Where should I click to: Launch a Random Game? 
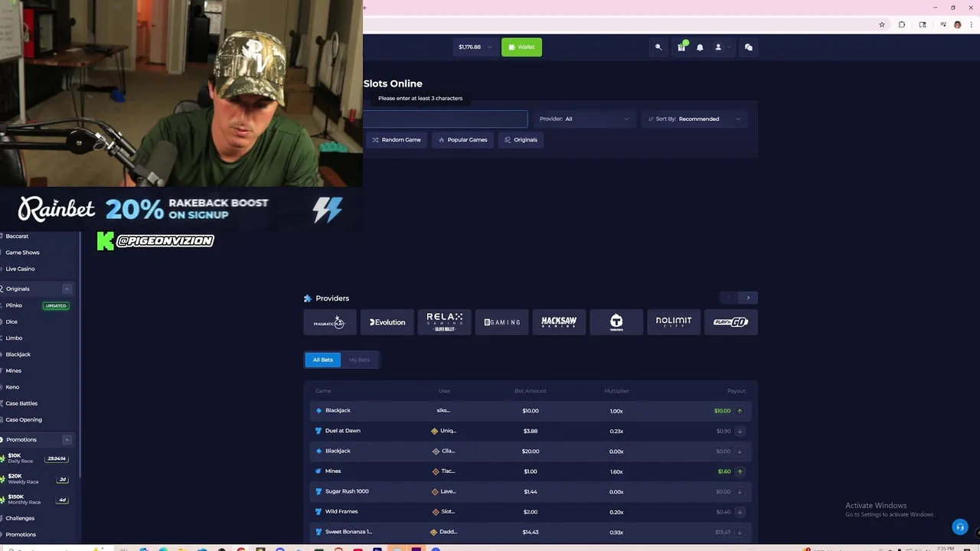click(x=396, y=140)
